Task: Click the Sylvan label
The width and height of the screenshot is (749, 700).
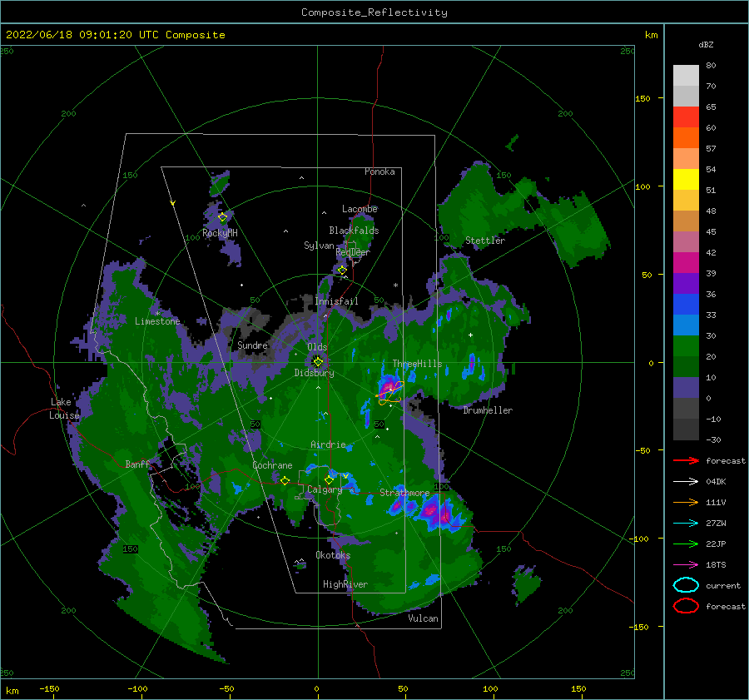Action: click(x=319, y=246)
